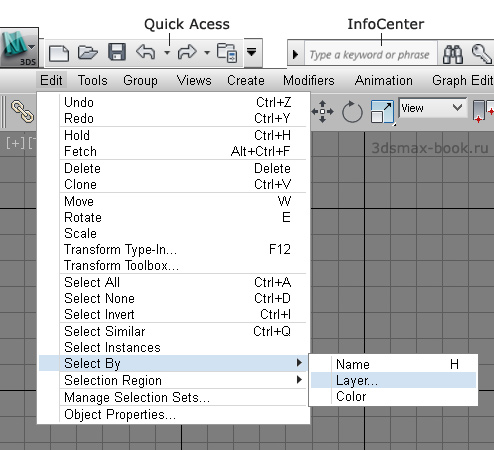Expand InfoCenter search field arrow

tap(296, 54)
